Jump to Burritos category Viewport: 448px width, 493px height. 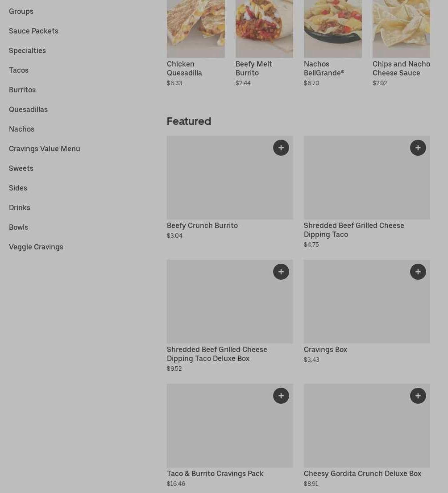[x=22, y=90]
